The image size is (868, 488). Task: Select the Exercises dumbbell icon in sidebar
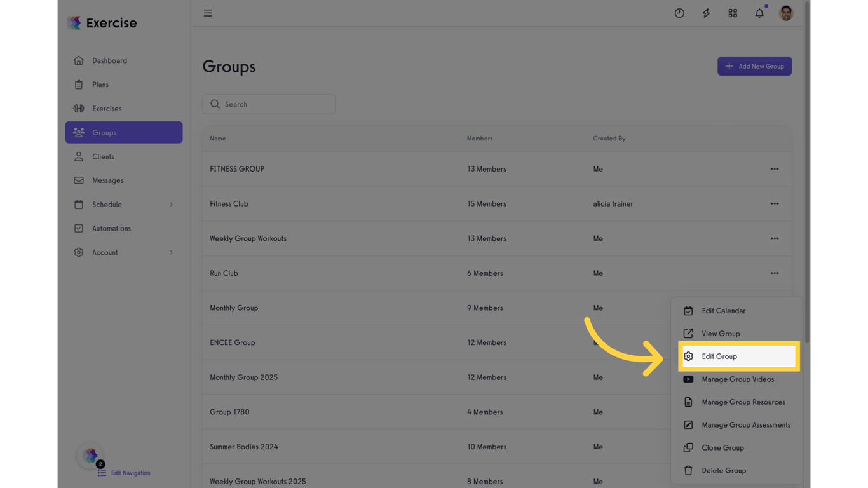pyautogui.click(x=79, y=108)
